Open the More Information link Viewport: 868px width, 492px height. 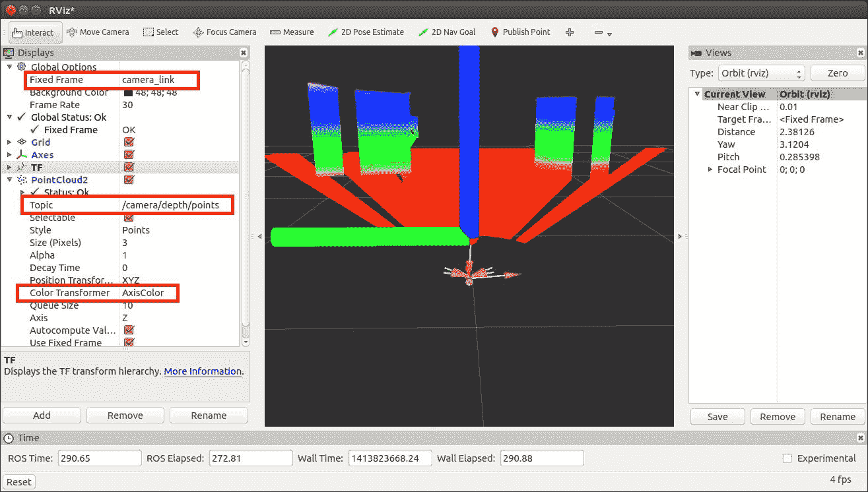(203, 371)
